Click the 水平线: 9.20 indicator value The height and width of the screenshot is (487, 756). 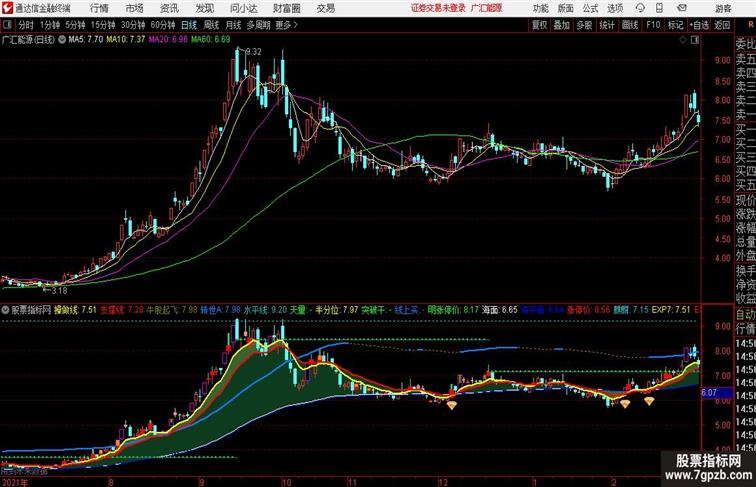[x=265, y=310]
